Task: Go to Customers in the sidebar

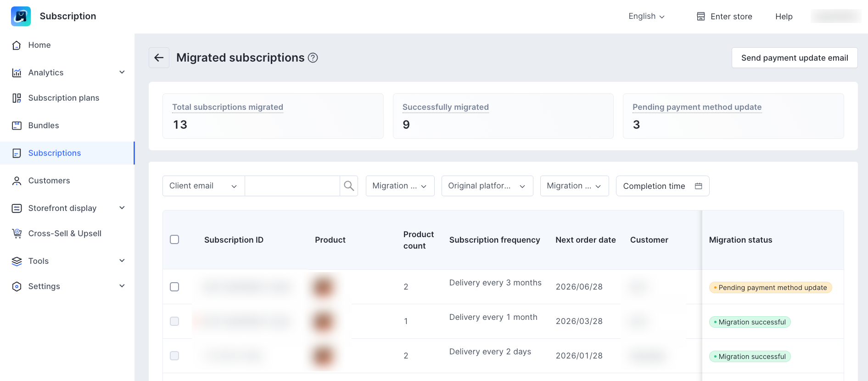Action: coord(49,181)
